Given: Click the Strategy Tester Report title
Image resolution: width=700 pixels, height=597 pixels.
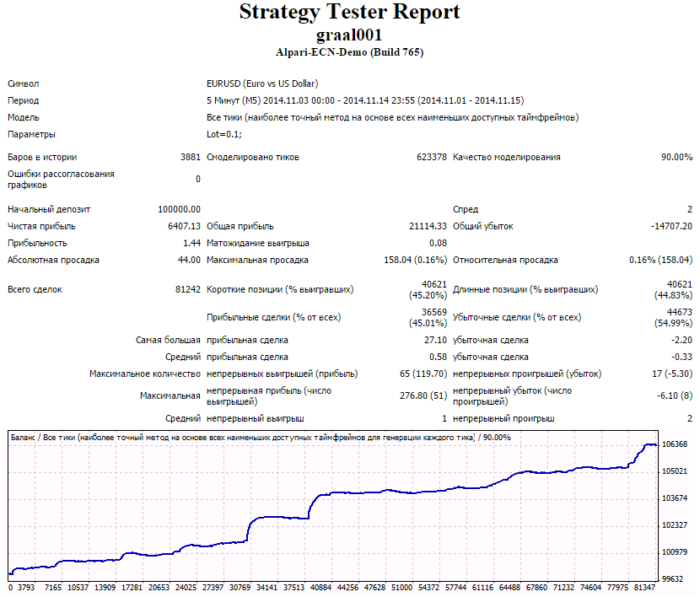Looking at the screenshot, I should (x=349, y=12).
